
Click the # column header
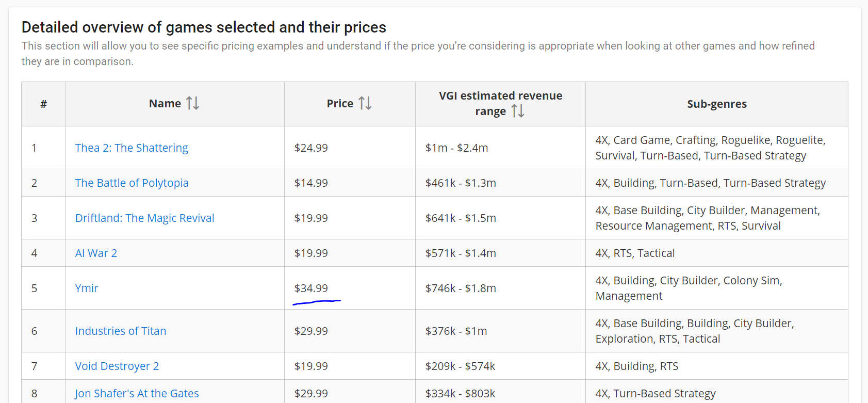(43, 104)
